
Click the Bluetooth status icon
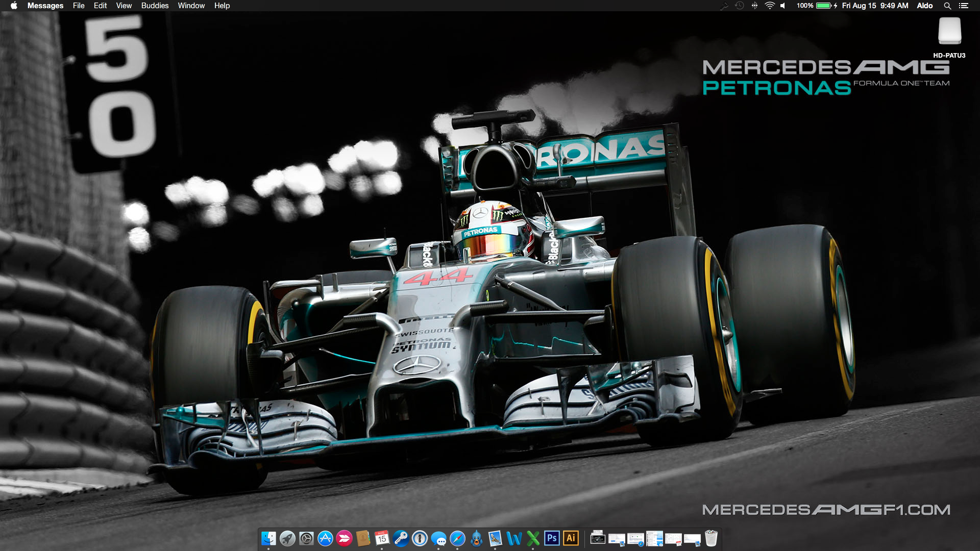tap(754, 6)
